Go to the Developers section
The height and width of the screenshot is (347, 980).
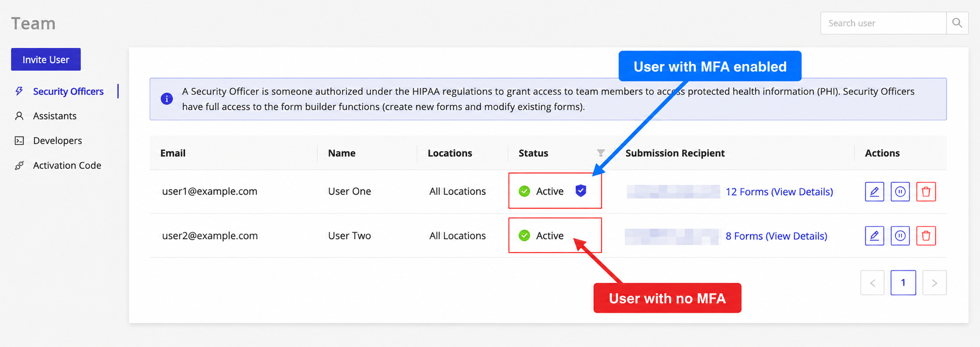(x=57, y=140)
